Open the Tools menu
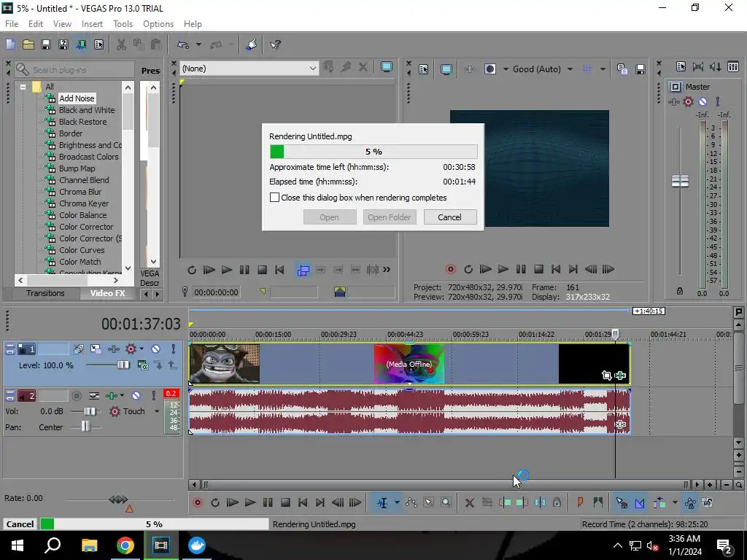The width and height of the screenshot is (747, 560). 123,24
